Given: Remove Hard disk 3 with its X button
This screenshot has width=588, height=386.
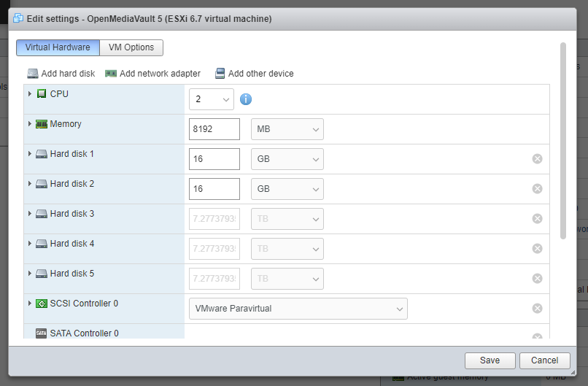Looking at the screenshot, I should pyautogui.click(x=537, y=219).
